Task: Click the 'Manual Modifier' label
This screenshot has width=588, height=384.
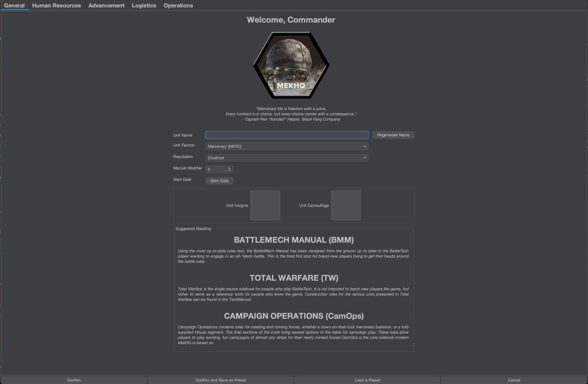Action: point(188,168)
